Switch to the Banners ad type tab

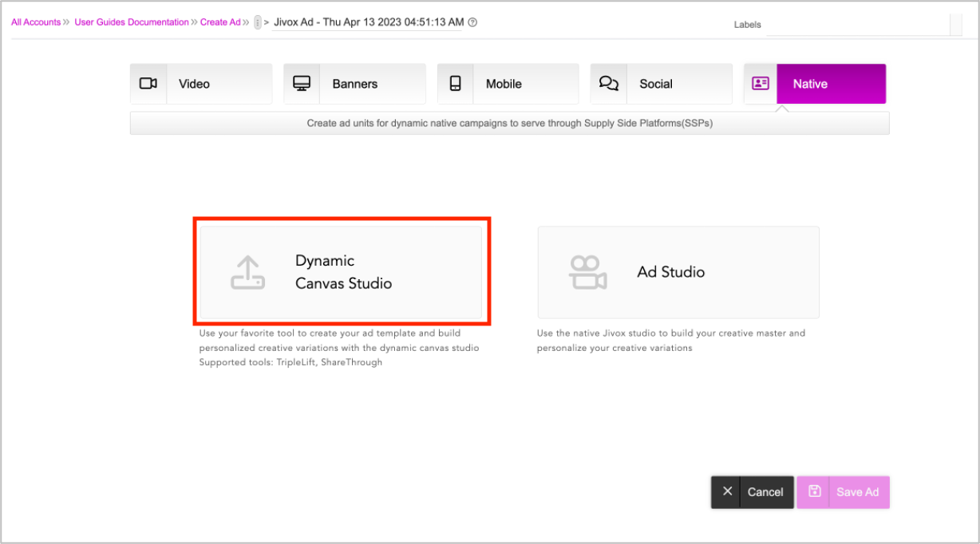pyautogui.click(x=354, y=84)
